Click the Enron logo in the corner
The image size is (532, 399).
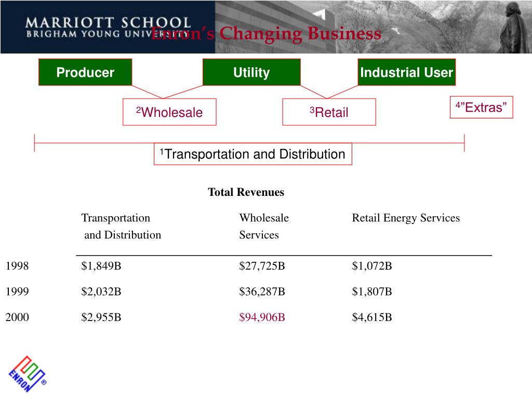(x=27, y=374)
